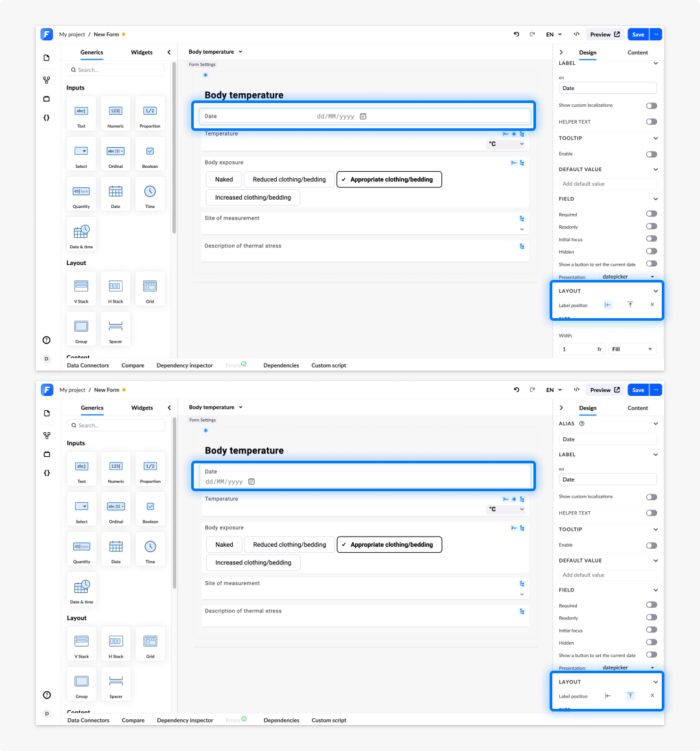Viewport: 700px width, 751px height.
Task: Switch to the Widgets tab in the upper screenshot
Action: coord(142,52)
